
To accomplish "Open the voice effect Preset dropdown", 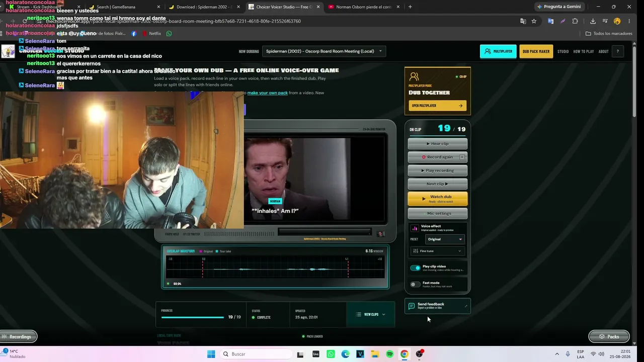I will 445,239.
